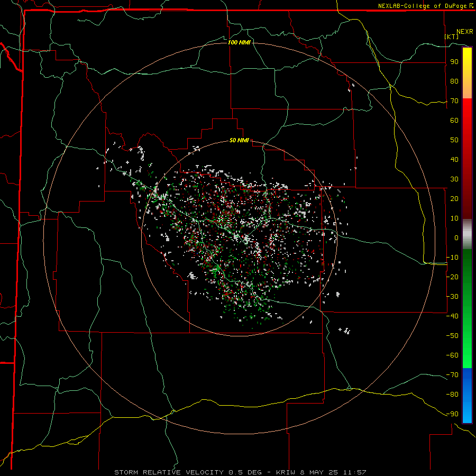Click the -50 knot scale value
Viewport: 476px width, 476px height.
click(452, 336)
